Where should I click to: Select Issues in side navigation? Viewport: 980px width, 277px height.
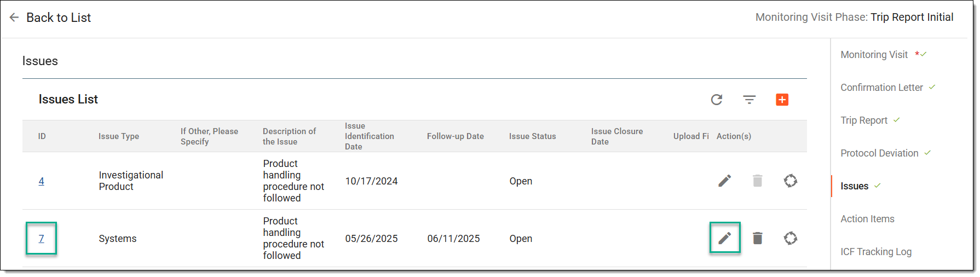(854, 186)
